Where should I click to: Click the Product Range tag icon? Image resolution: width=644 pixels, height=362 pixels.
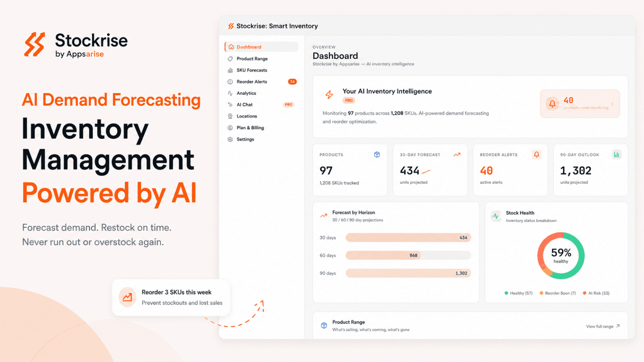coord(230,59)
